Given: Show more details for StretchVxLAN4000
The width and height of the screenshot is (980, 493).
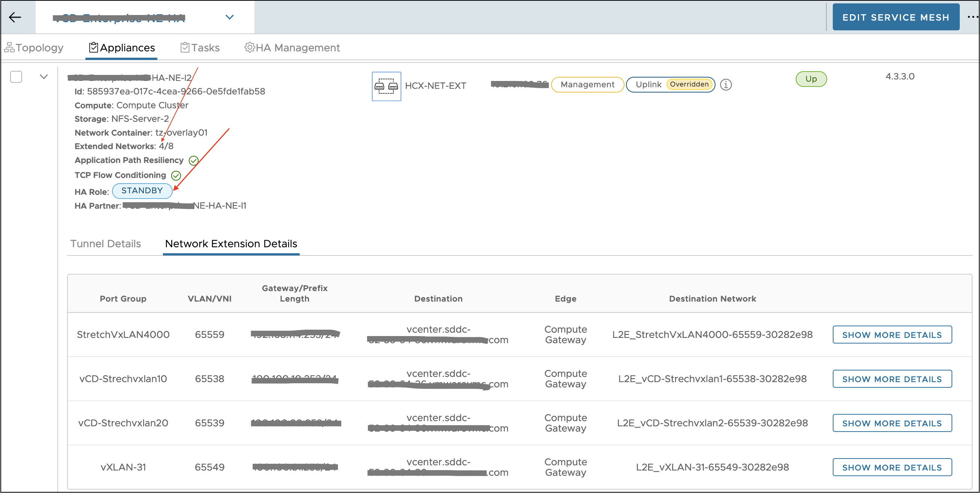Looking at the screenshot, I should pyautogui.click(x=892, y=335).
